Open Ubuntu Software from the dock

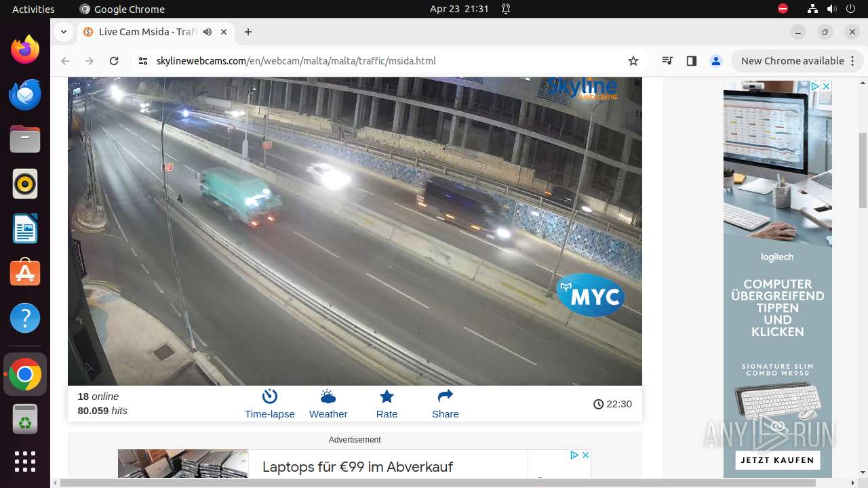25,273
